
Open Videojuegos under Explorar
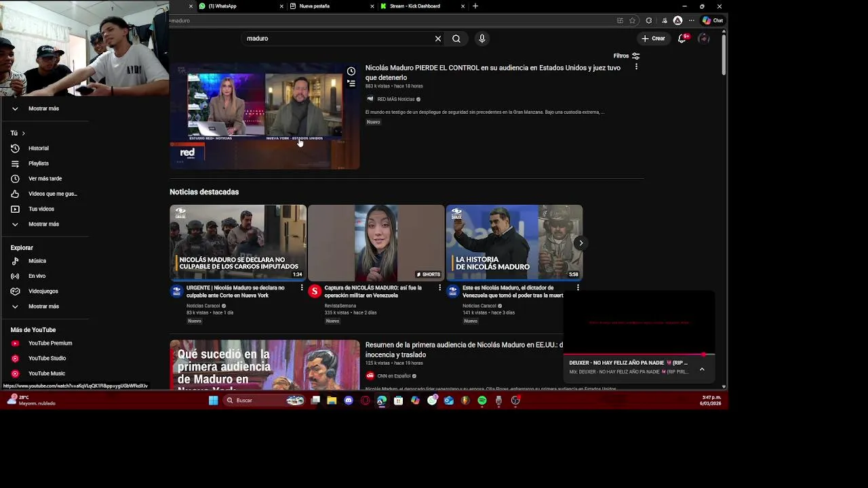44,291
